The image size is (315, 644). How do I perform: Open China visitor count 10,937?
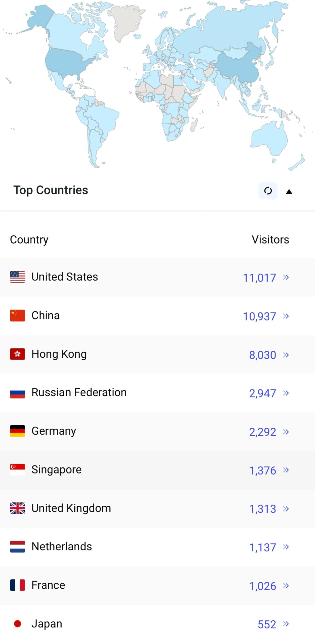coord(259,316)
